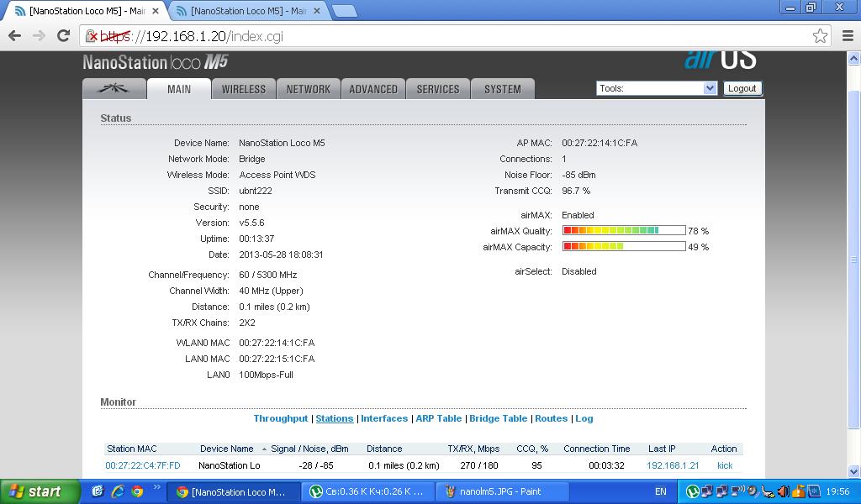Click the insecure HTTPS lock icon
The width and height of the screenshot is (861, 504).
(92, 36)
